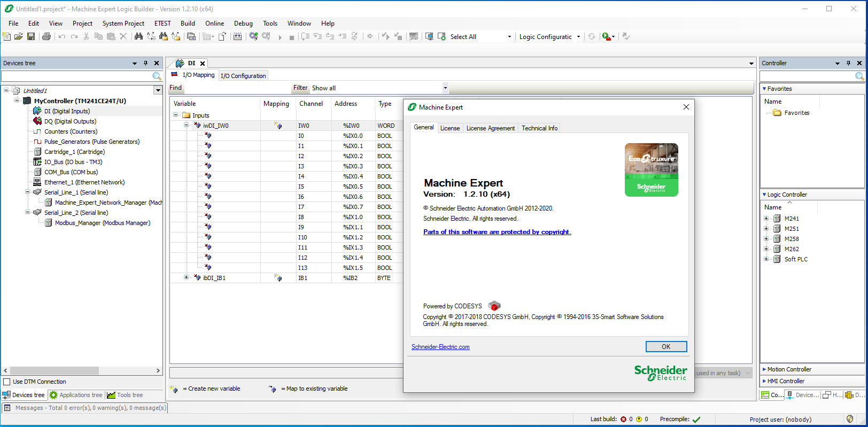Image resolution: width=868 pixels, height=427 pixels.
Task: Click the search magnifier in Devices tree
Action: pyautogui.click(x=157, y=76)
